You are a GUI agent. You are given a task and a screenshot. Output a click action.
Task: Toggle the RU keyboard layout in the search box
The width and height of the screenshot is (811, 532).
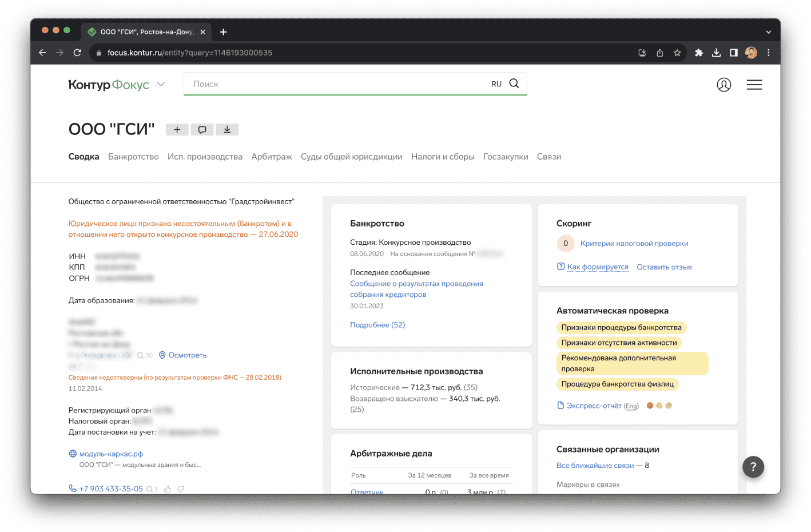pos(496,84)
